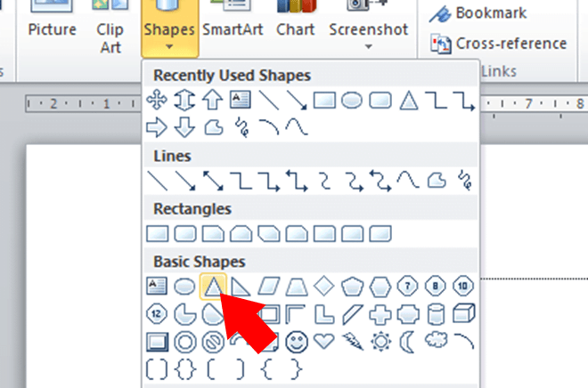Pick the Smiley Face shape
588x388 pixels.
(298, 340)
